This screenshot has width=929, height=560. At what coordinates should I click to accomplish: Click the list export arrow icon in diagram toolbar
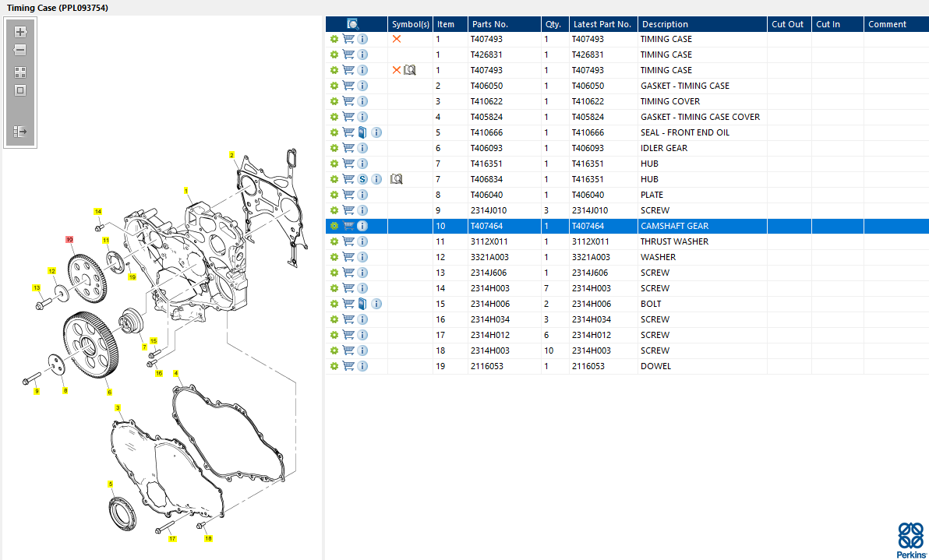pos(20,132)
